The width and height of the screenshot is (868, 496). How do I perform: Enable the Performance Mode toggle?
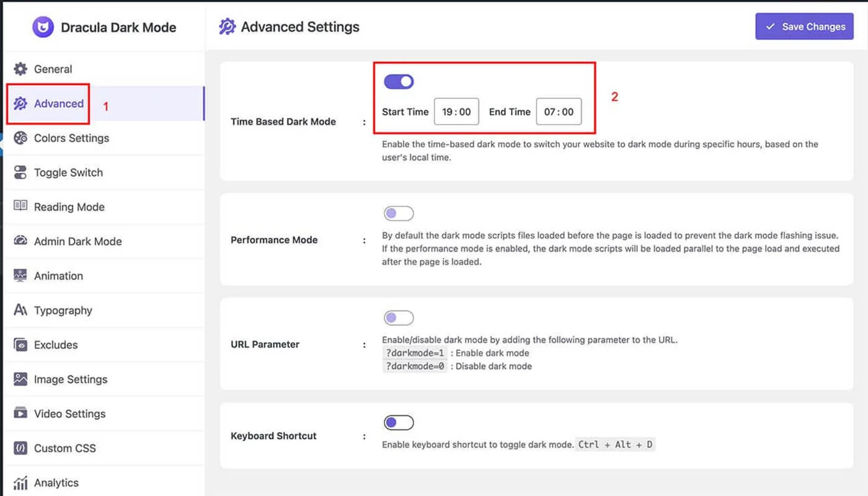pos(399,214)
